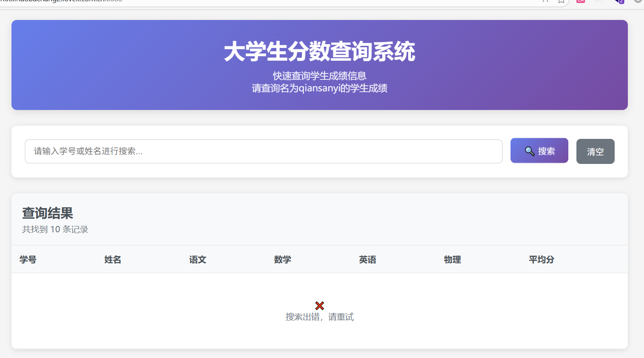Viewport: 644px width, 358px height.
Task: Click the 学号 column header
Action: (28, 259)
